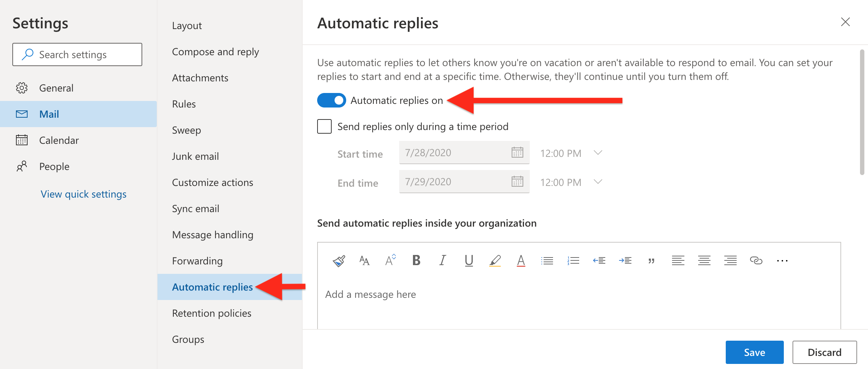Click the Discard button
The image size is (868, 369).
pos(824,352)
